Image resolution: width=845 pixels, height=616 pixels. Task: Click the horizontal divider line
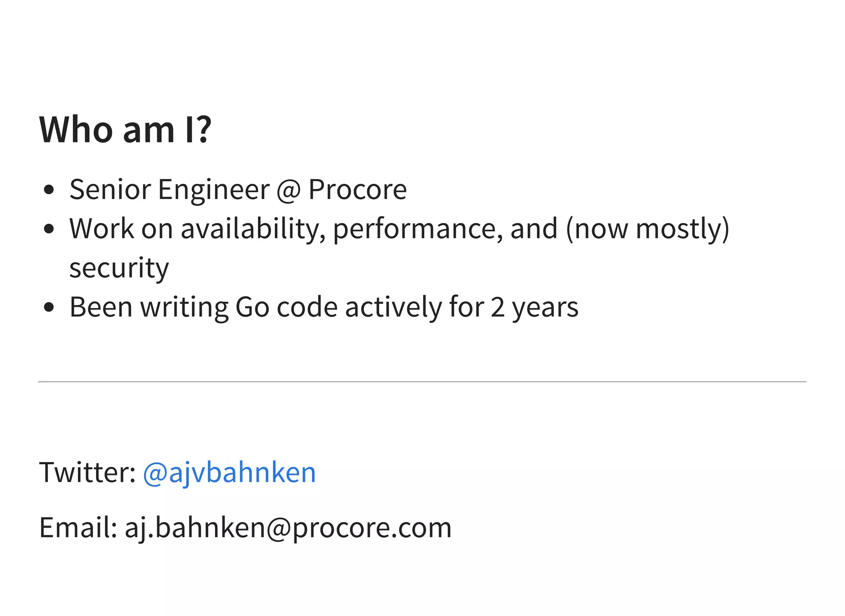pos(422,382)
